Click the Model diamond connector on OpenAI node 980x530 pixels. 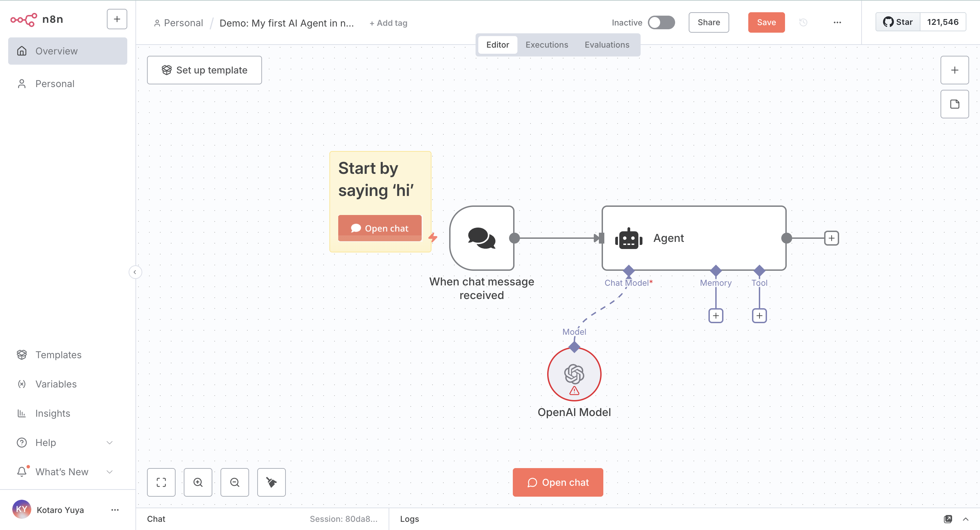[x=574, y=347]
